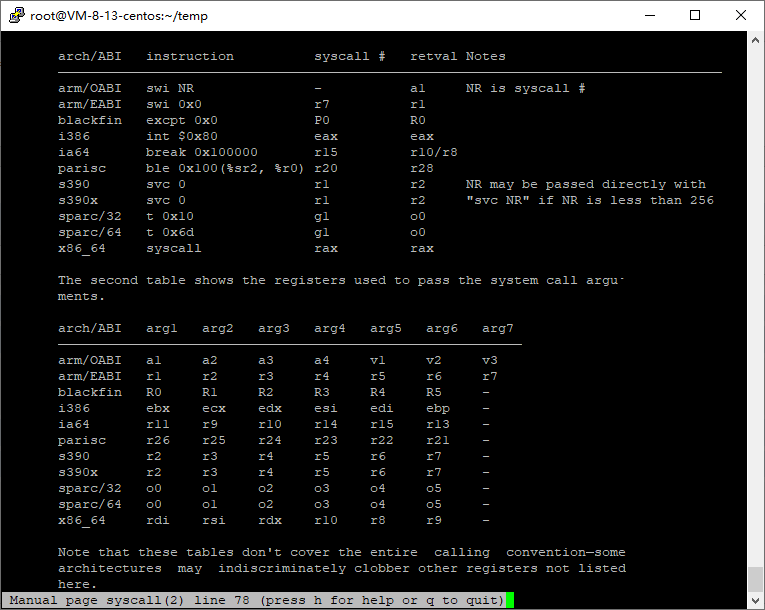Click 'excpt 0x0' in the blackfin row

coord(182,121)
